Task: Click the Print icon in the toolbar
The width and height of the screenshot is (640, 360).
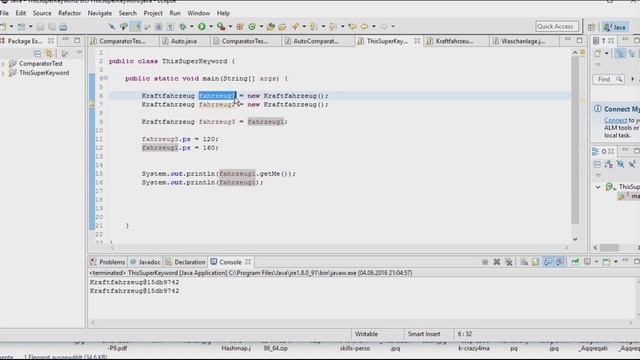Action: [63, 27]
